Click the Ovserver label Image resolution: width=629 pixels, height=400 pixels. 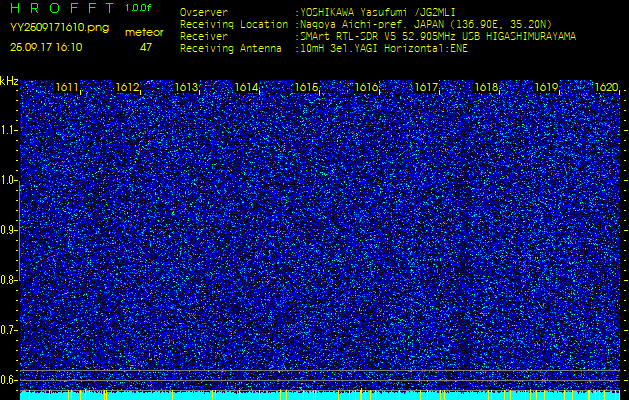point(204,12)
